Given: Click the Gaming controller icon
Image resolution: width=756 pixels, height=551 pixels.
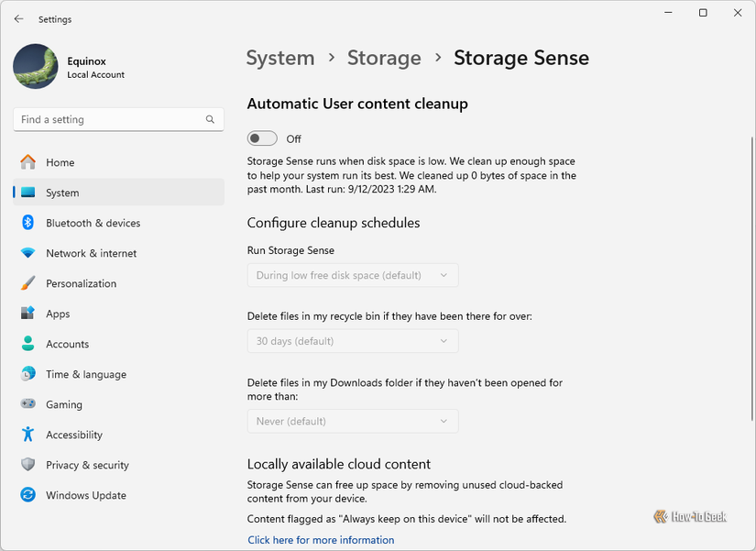Looking at the screenshot, I should click(28, 404).
